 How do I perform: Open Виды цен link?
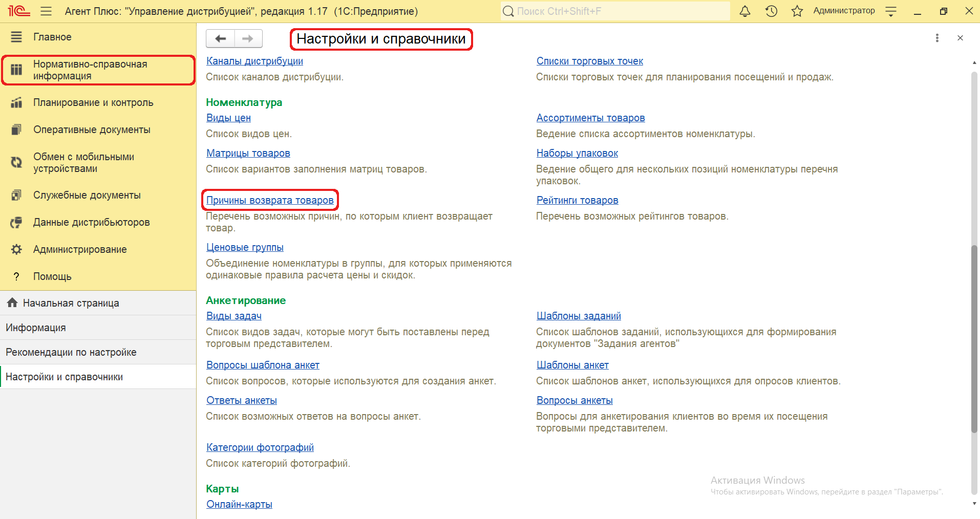(228, 118)
